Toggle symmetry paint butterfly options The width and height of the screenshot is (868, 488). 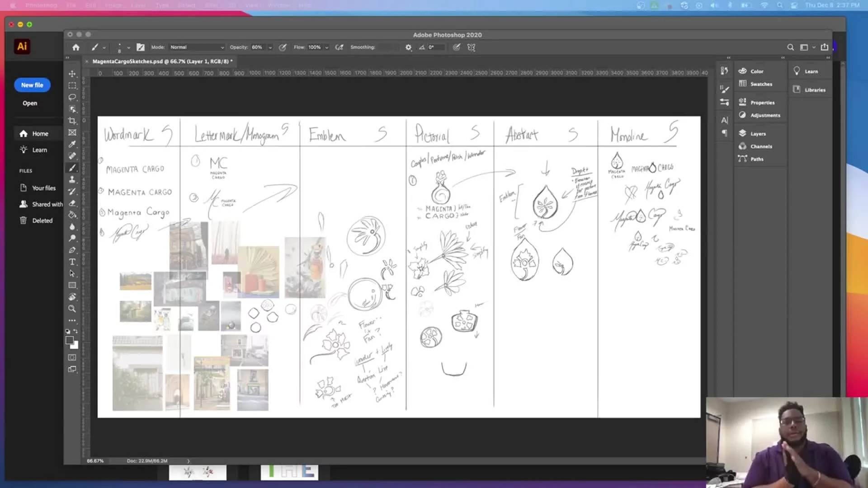coord(472,47)
